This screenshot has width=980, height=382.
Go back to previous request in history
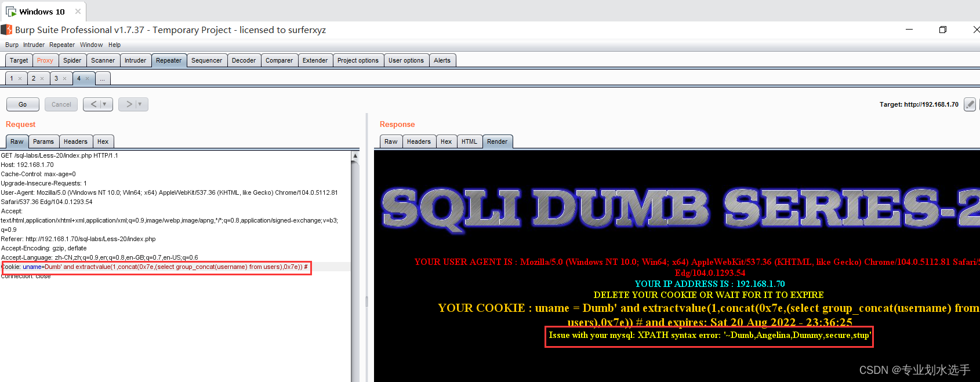(93, 104)
